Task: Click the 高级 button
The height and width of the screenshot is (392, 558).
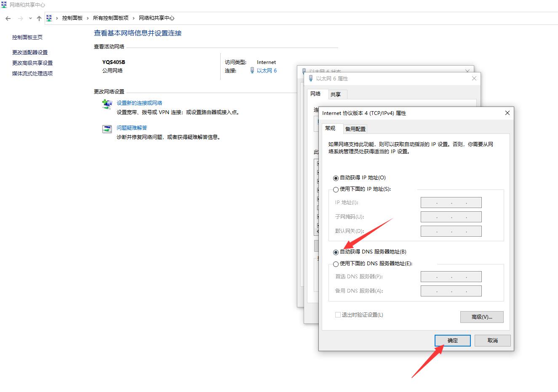Action: 481,317
